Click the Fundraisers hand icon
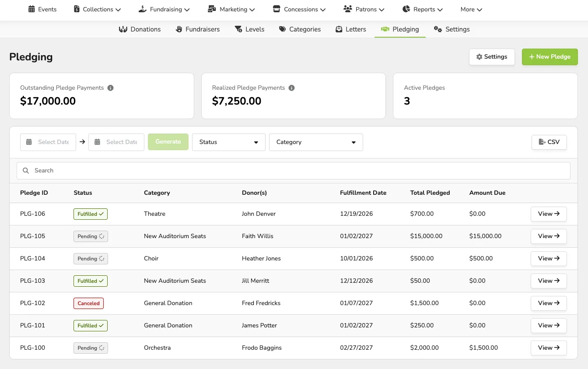Image resolution: width=588 pixels, height=369 pixels. (x=179, y=29)
